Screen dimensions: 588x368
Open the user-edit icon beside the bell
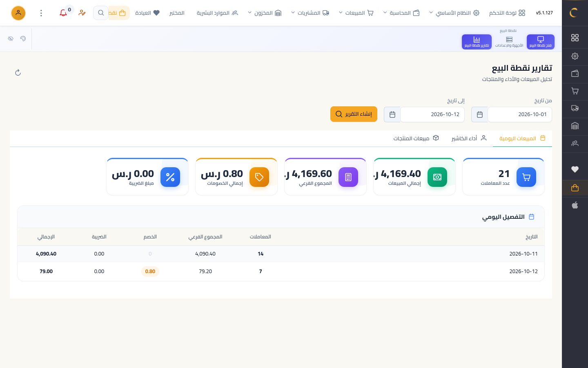[x=82, y=13]
